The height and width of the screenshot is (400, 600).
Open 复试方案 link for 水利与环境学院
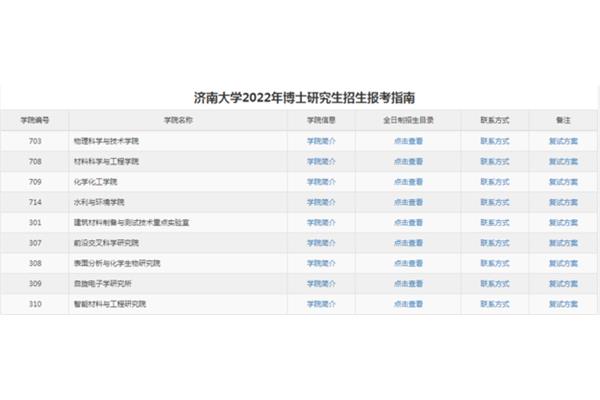point(563,202)
